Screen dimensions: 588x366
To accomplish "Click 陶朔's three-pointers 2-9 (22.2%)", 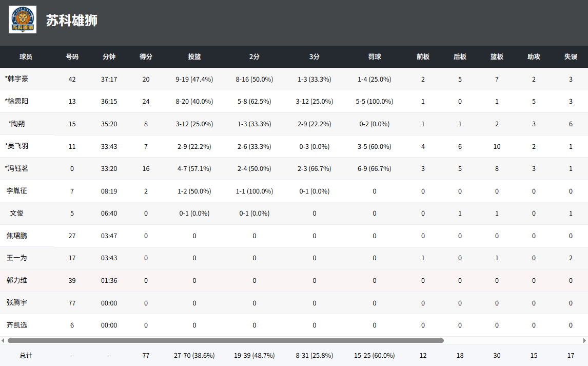I will pos(314,124).
